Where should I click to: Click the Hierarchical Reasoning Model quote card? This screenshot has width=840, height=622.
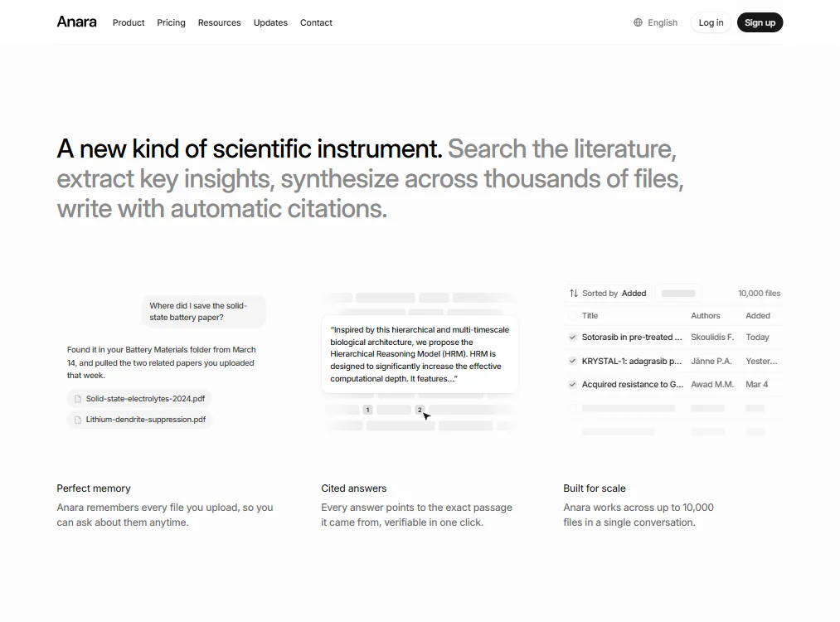click(420, 354)
